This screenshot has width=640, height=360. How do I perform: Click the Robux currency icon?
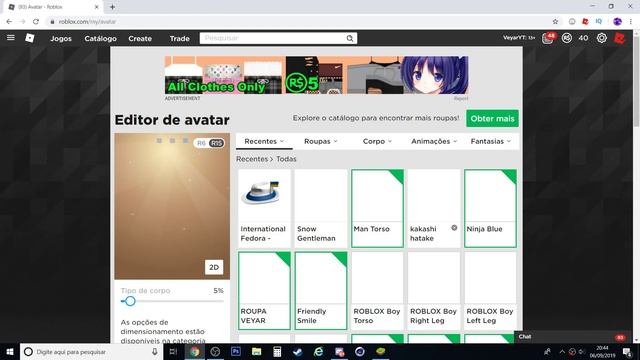click(x=567, y=38)
